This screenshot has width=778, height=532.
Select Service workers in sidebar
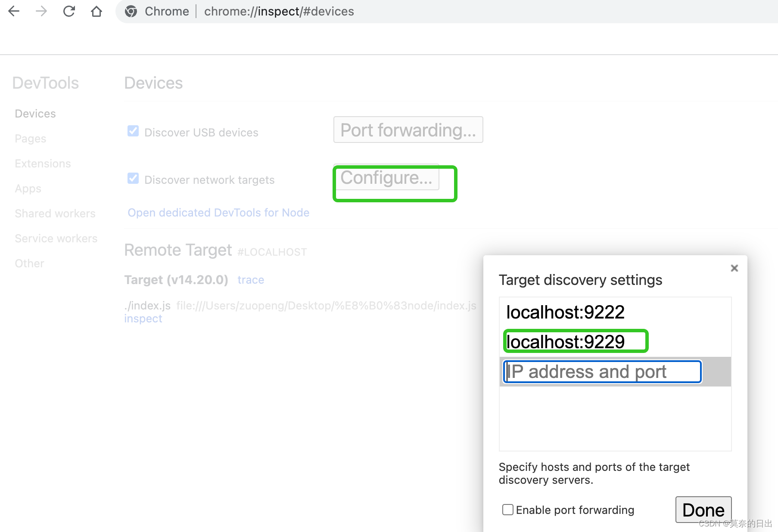56,238
